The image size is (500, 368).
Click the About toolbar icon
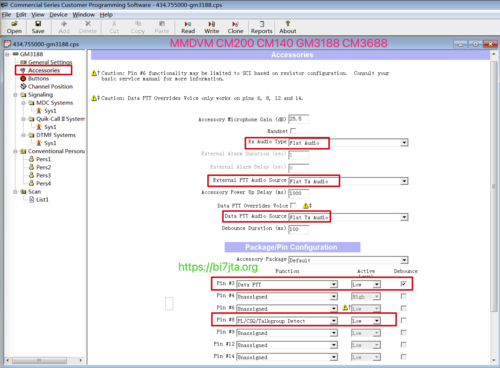tap(288, 27)
